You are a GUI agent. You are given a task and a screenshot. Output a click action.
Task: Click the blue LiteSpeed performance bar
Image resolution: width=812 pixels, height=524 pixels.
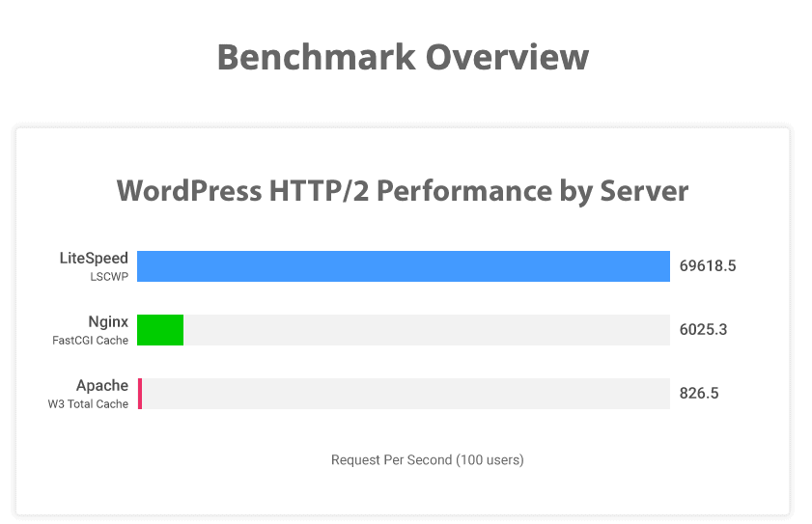point(403,266)
